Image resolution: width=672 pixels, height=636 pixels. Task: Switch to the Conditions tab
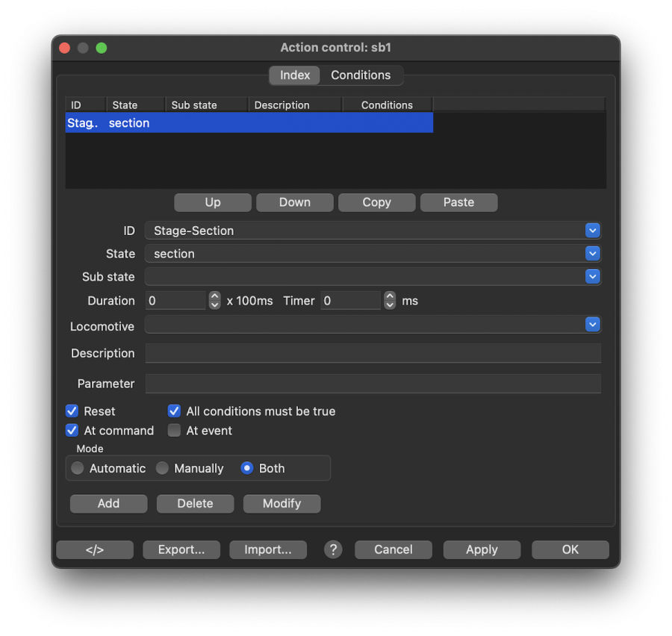click(x=361, y=75)
